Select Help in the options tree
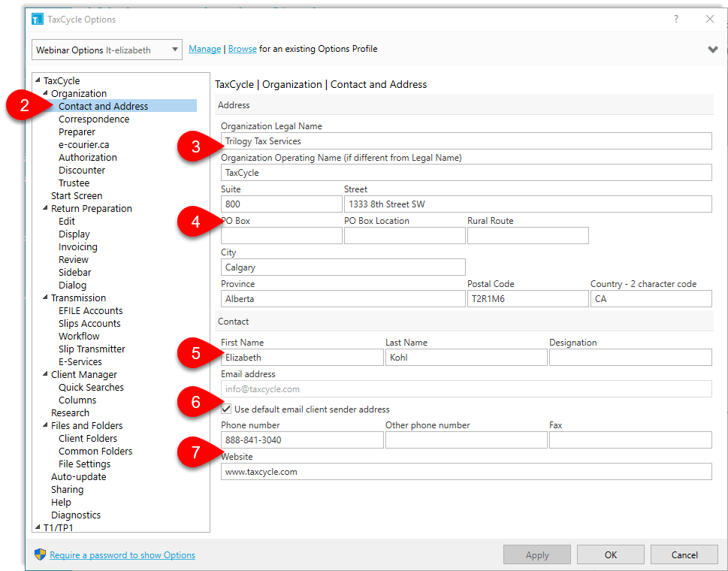This screenshot has width=728, height=571. [61, 502]
